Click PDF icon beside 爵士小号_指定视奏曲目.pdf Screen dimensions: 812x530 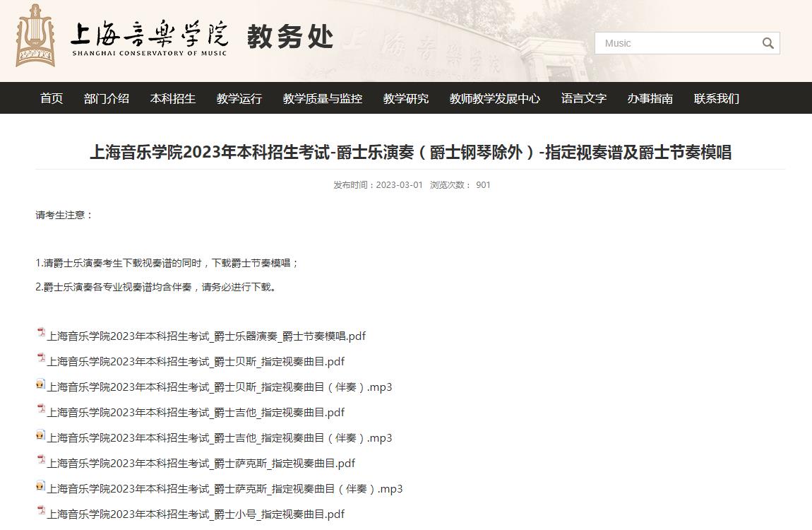point(41,511)
